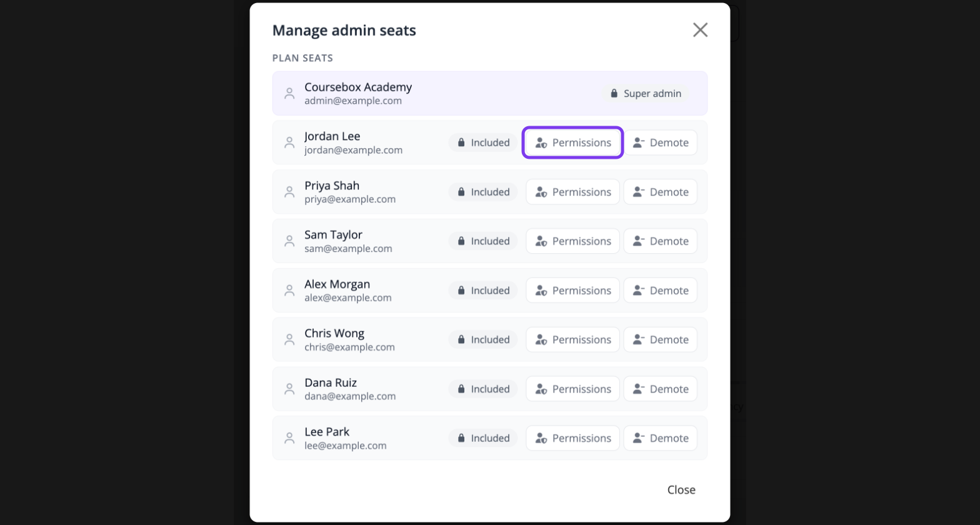This screenshot has height=525, width=980.
Task: Open Permissions for Alex Morgan
Action: click(x=572, y=291)
